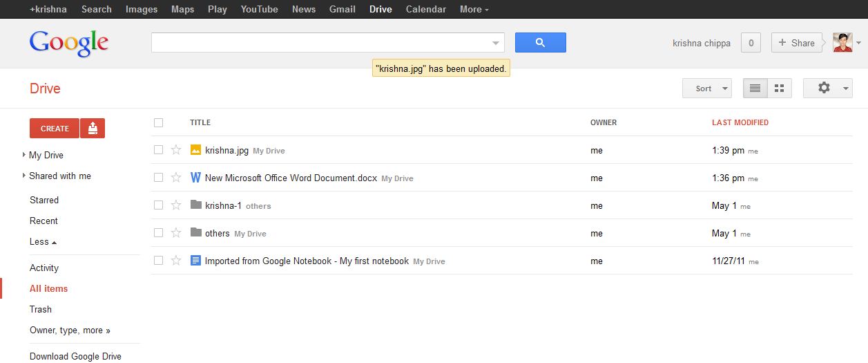Check the Google Notebook row checkbox
Image resolution: width=868 pixels, height=363 pixels.
(159, 261)
